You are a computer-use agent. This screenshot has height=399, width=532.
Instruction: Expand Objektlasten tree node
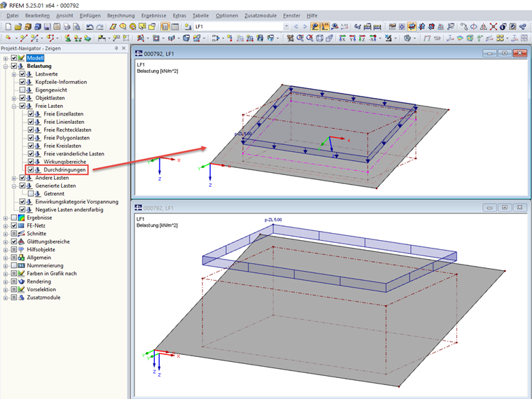[14, 98]
